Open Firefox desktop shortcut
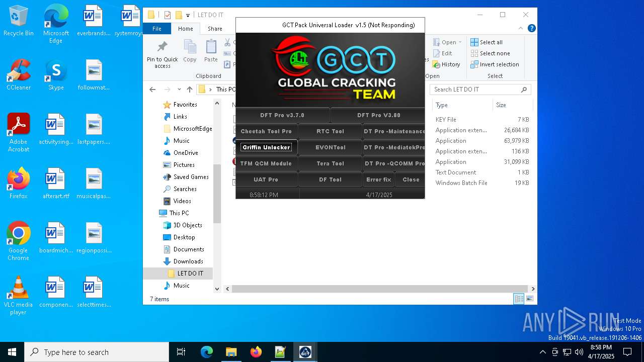644x362 pixels. pyautogui.click(x=19, y=184)
